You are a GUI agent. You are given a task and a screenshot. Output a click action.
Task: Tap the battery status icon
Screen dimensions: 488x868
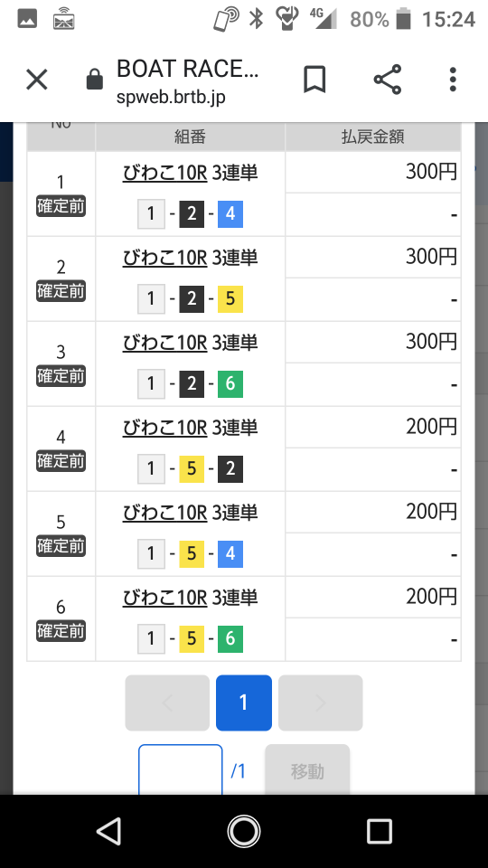click(404, 19)
